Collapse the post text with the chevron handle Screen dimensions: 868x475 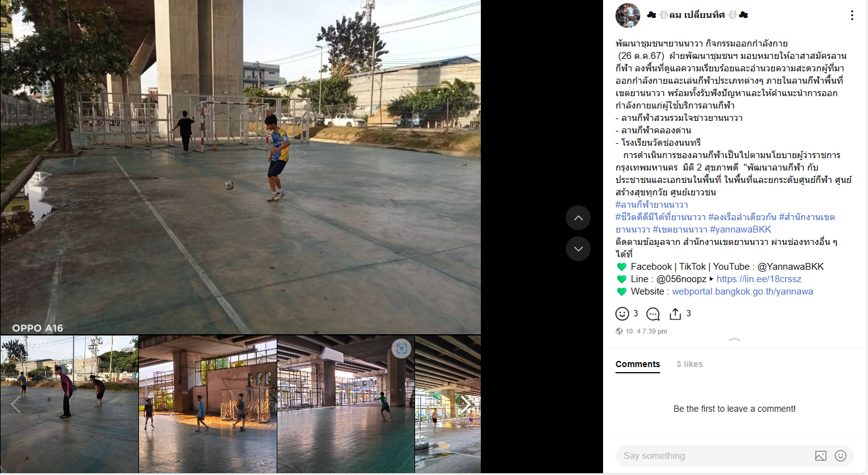[x=735, y=340]
